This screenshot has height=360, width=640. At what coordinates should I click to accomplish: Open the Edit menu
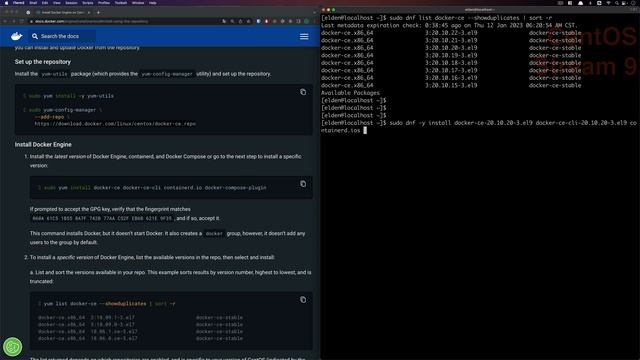[44, 3]
